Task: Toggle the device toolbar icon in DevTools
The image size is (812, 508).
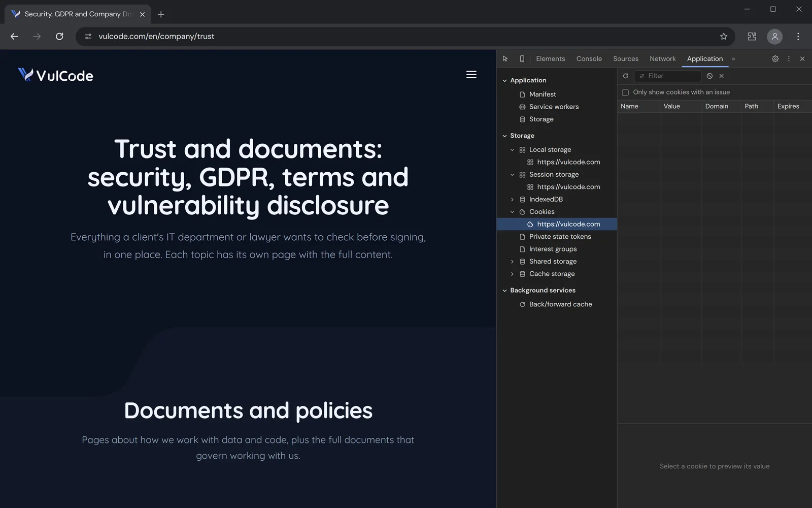Action: pos(522,59)
